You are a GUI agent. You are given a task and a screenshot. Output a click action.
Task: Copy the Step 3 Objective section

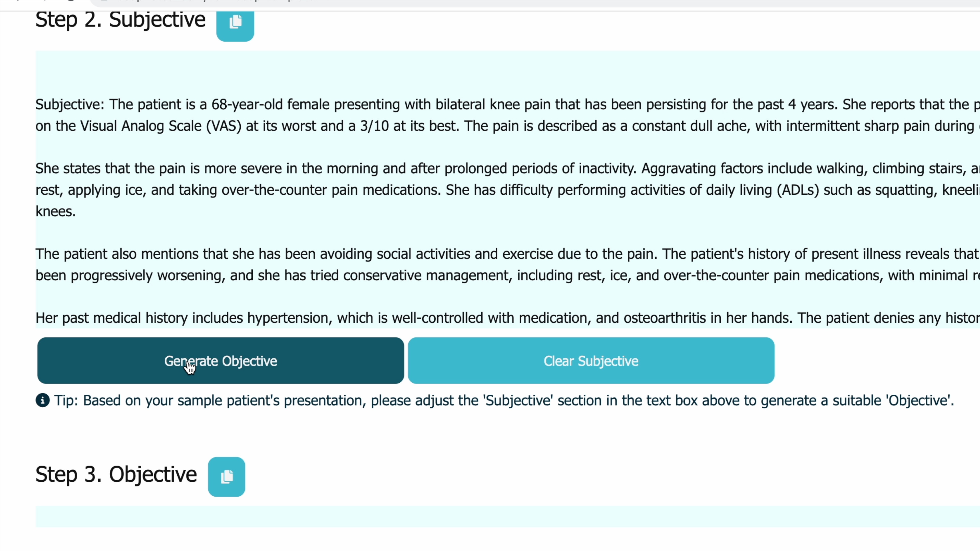[x=226, y=477]
